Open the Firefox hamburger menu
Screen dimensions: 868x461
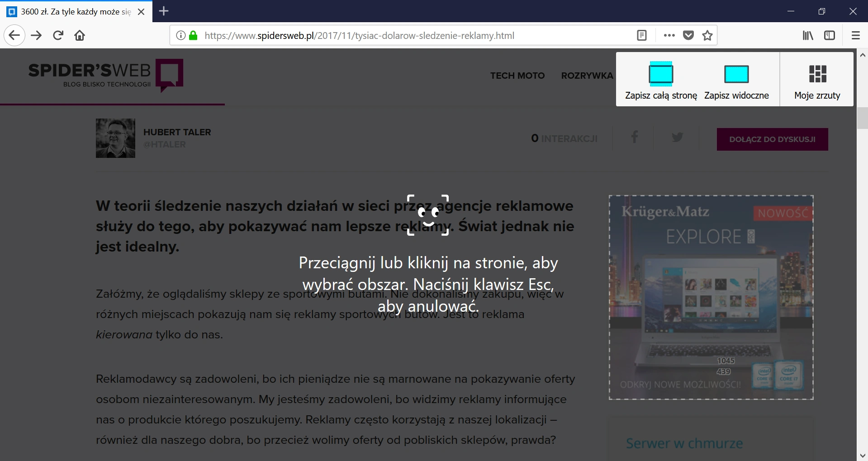855,35
